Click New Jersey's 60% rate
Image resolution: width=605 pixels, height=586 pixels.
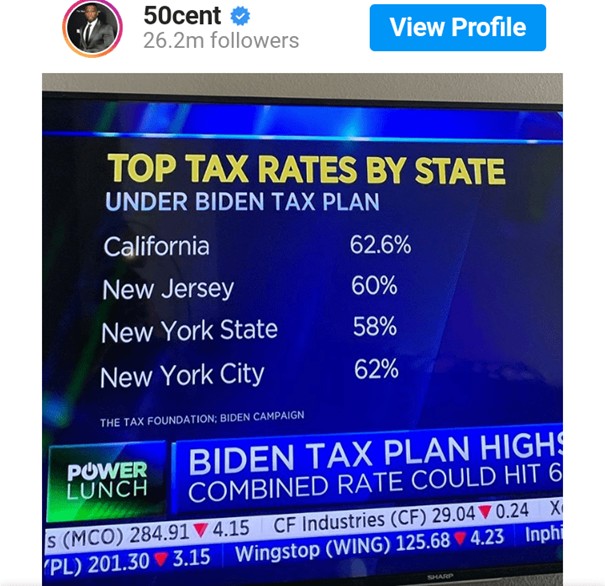374,286
